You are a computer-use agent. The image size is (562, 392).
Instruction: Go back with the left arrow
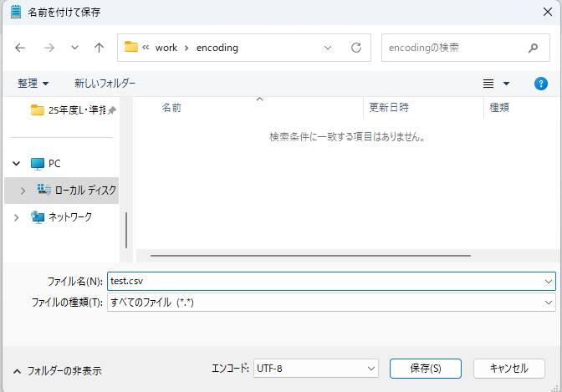(x=20, y=48)
